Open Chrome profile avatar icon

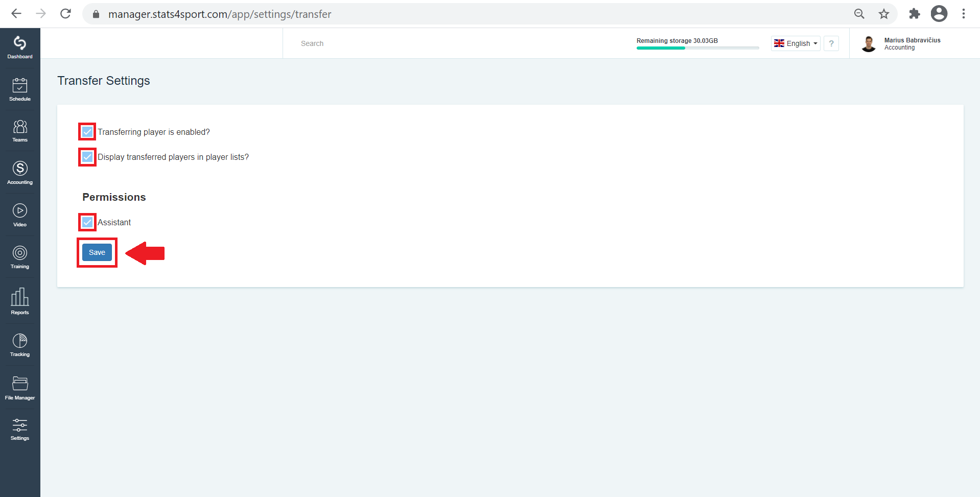click(939, 14)
